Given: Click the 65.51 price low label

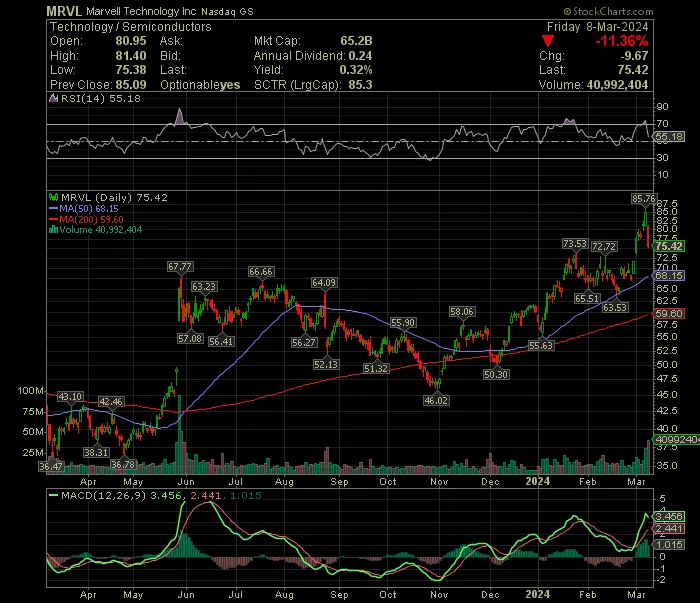Looking at the screenshot, I should pyautogui.click(x=587, y=299).
